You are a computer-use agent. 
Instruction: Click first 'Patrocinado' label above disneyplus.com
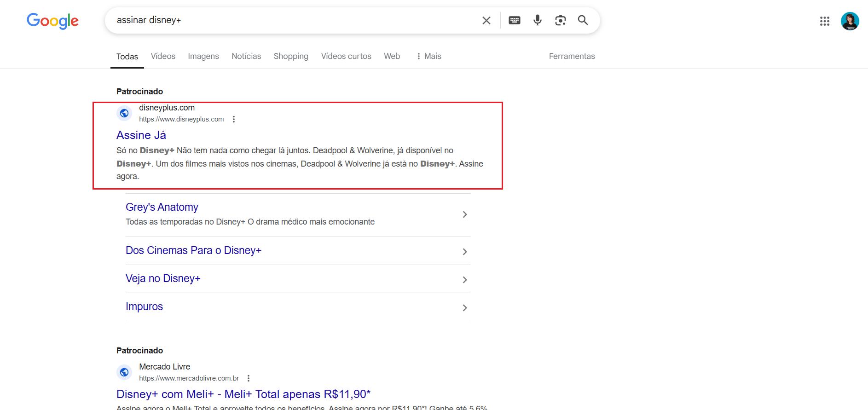(139, 92)
